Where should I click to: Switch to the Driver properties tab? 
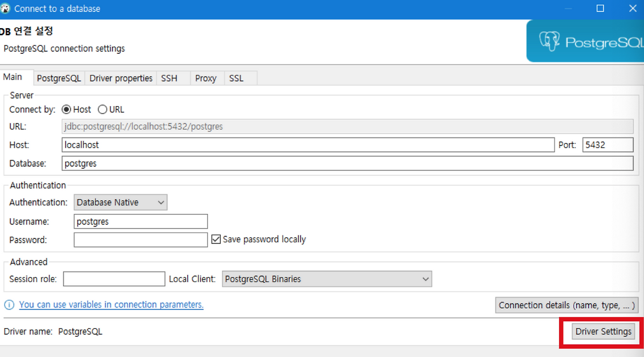coord(121,78)
